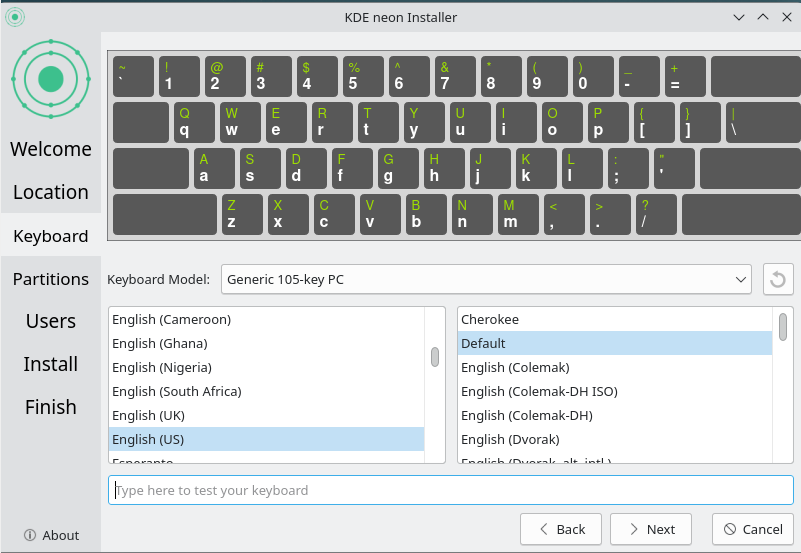Click the Next button
The width and height of the screenshot is (801, 553).
651,530
